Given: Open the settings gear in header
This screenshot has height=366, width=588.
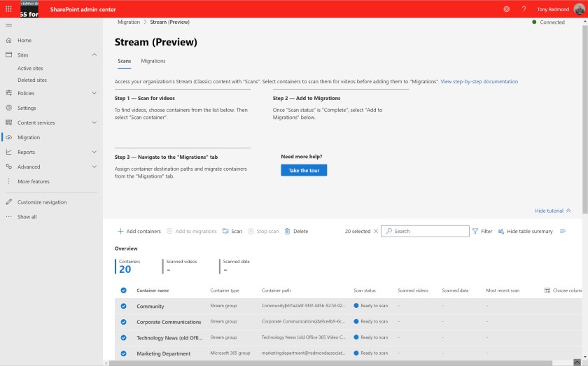Looking at the screenshot, I should 506,9.
